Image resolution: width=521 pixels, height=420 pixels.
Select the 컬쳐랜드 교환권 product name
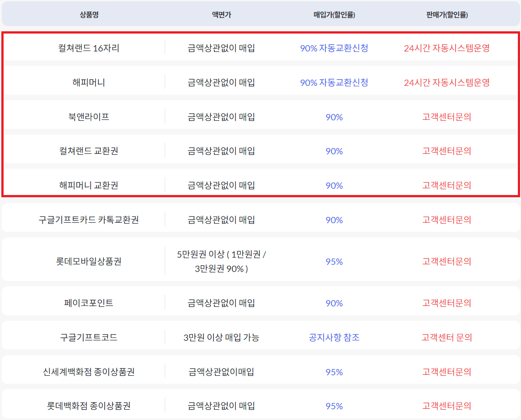89,151
